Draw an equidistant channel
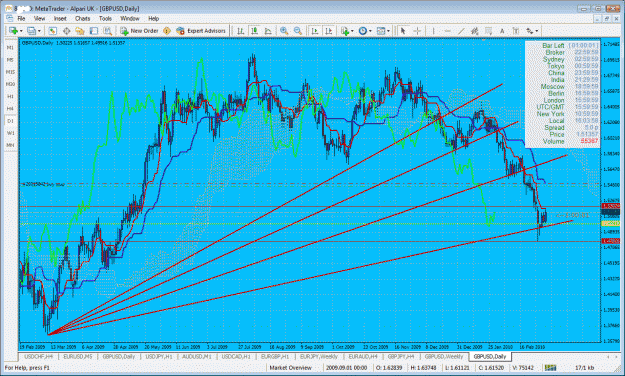The width and height of the screenshot is (625, 376). point(474,31)
